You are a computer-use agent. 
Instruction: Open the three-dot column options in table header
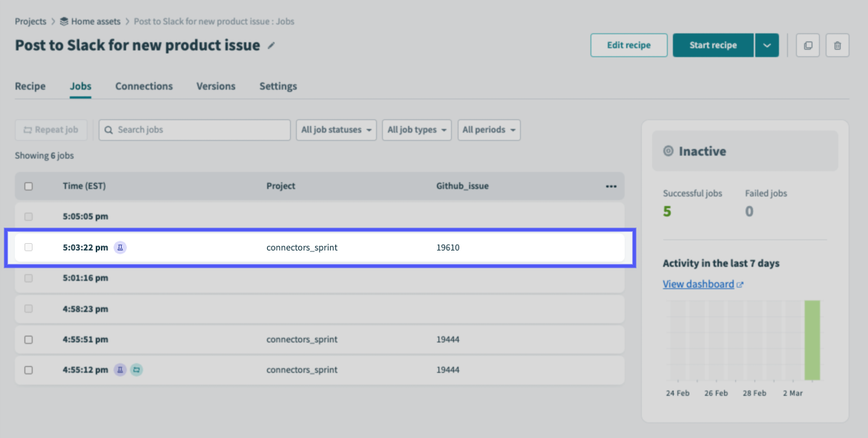point(611,186)
